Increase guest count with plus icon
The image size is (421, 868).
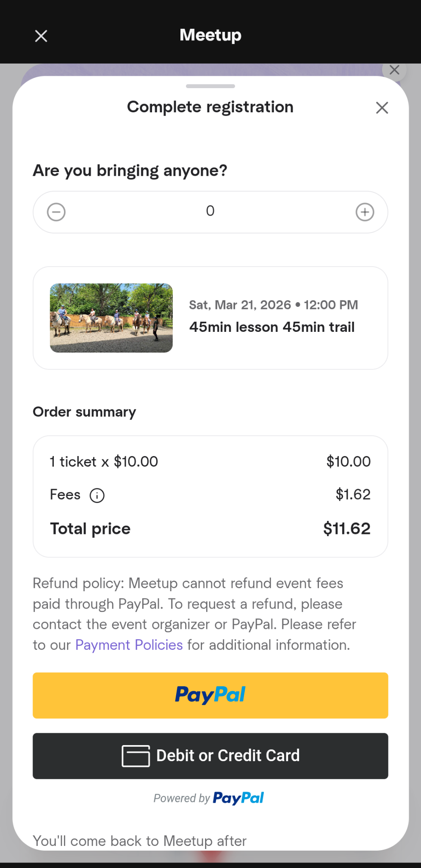365,212
